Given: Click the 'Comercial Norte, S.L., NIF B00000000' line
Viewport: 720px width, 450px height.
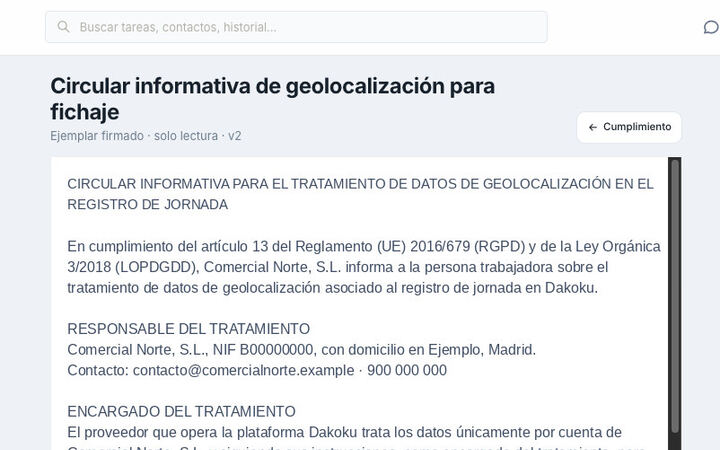Looking at the screenshot, I should pos(301,349).
